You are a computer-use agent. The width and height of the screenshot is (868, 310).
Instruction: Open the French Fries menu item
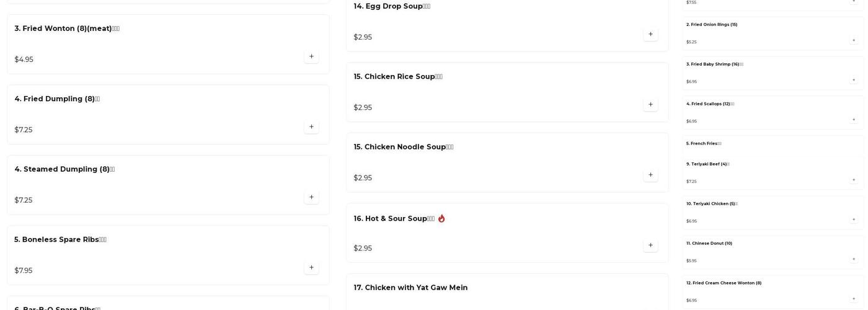point(704,143)
